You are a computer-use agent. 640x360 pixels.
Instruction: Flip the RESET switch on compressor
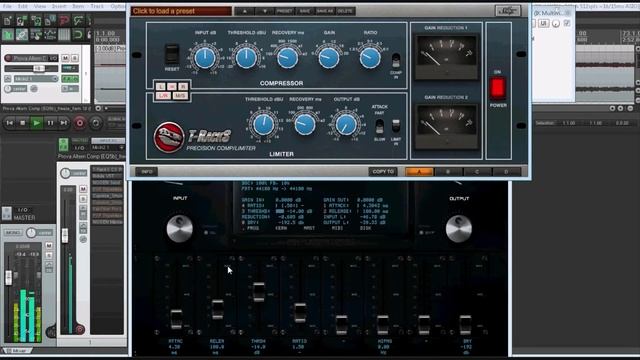coord(172,54)
